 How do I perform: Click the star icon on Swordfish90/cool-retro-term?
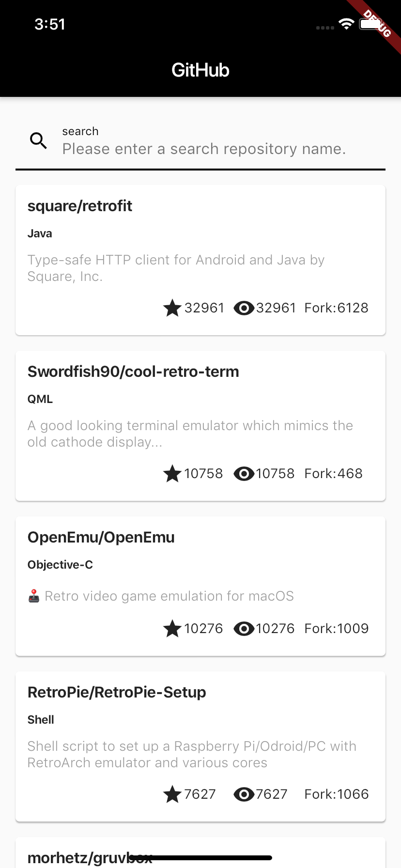(172, 474)
